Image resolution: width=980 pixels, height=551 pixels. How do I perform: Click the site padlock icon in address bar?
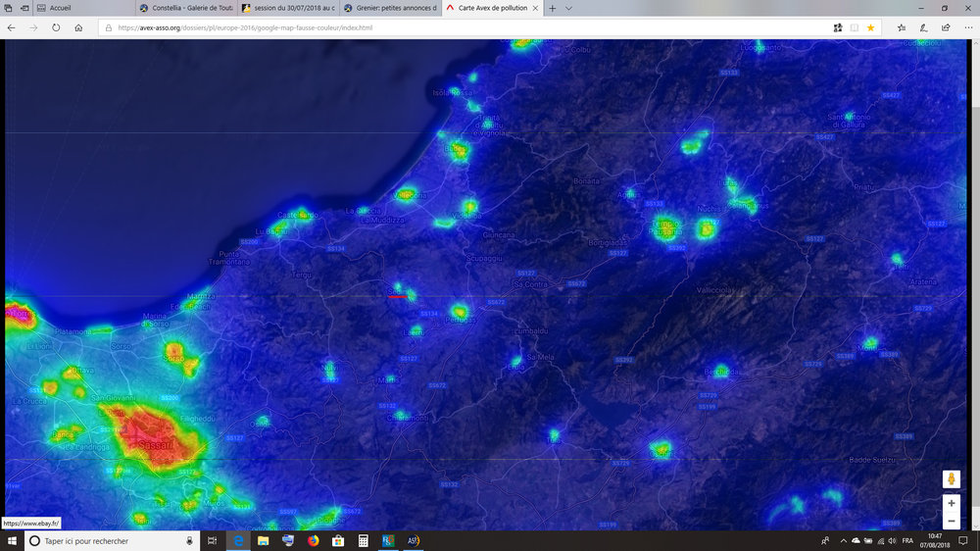[108, 27]
